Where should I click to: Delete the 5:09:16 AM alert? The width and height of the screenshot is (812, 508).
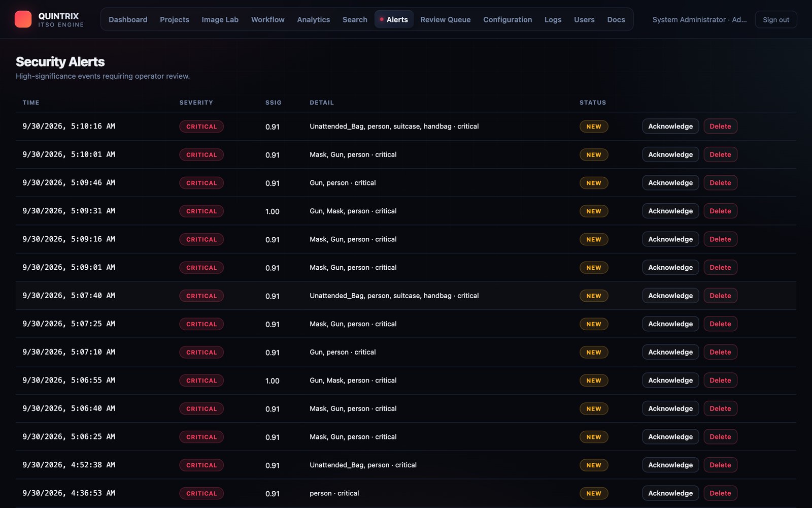(x=720, y=239)
